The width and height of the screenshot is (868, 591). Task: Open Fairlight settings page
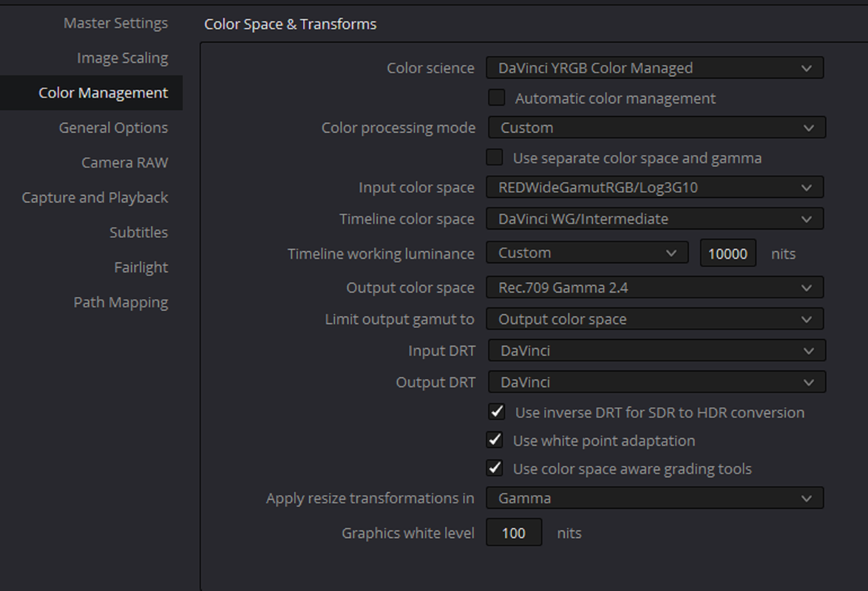click(x=140, y=267)
